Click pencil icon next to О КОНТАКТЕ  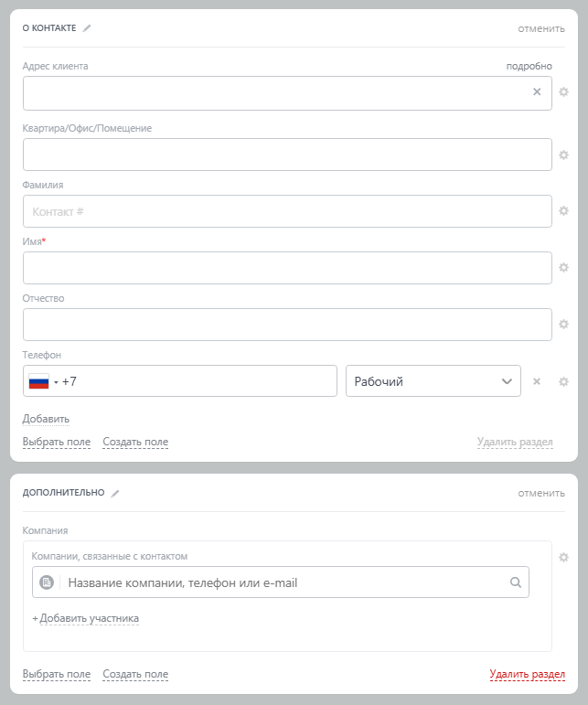(87, 28)
